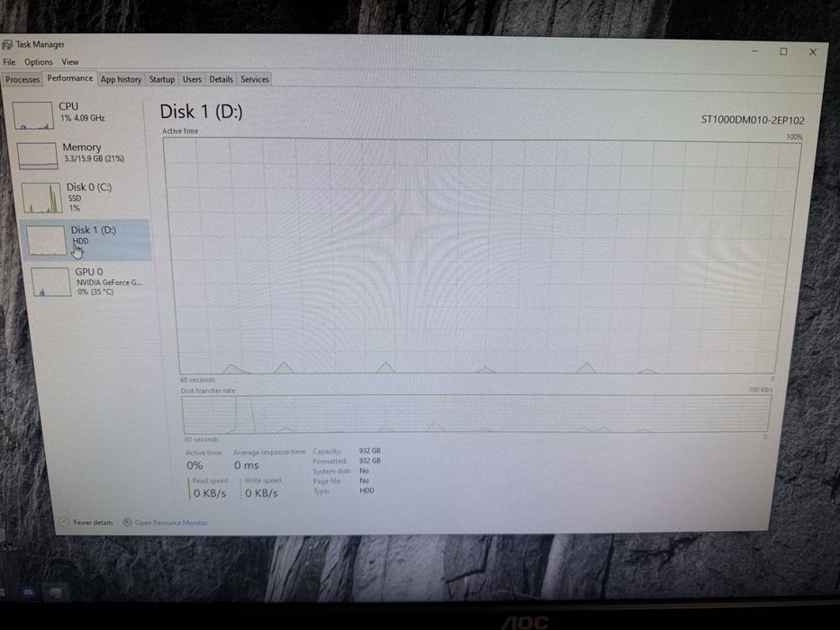Image resolution: width=840 pixels, height=630 pixels.
Task: Switch to the App history tab
Action: click(x=121, y=79)
